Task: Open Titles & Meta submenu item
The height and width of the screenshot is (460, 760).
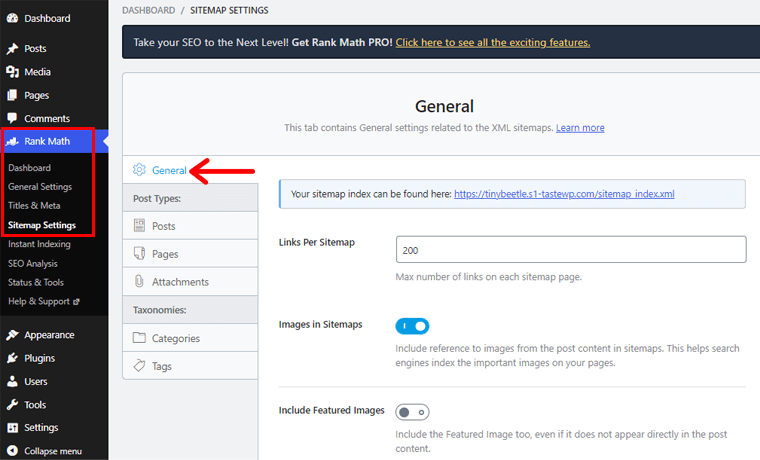Action: click(34, 206)
